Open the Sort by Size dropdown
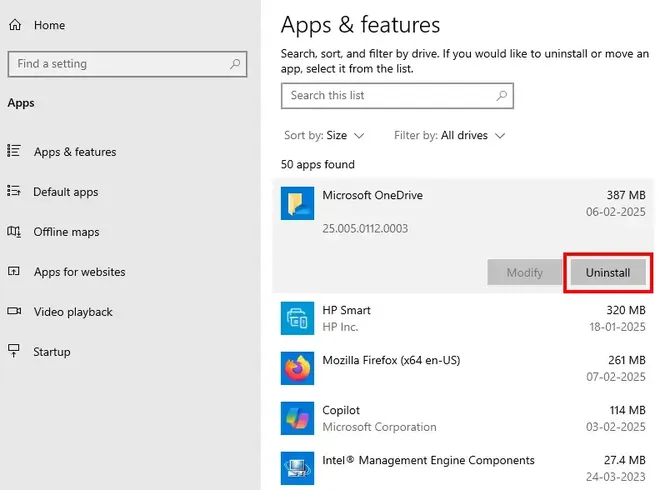 324,136
